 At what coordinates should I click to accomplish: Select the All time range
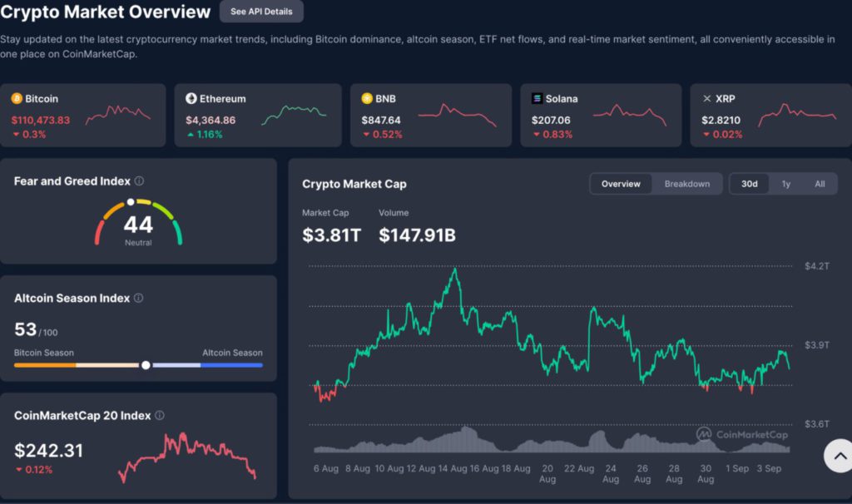pyautogui.click(x=820, y=184)
